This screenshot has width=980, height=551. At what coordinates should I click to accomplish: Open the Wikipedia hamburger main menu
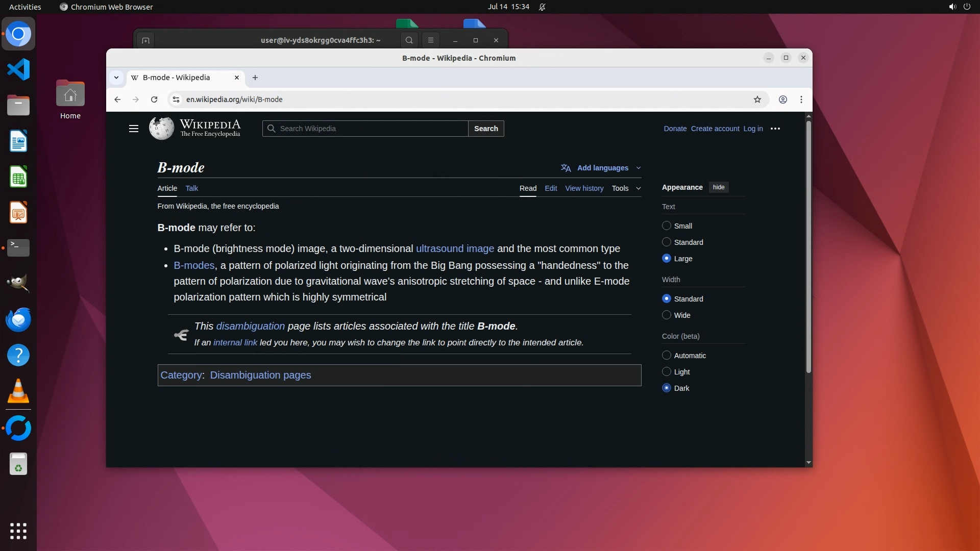coord(134,129)
